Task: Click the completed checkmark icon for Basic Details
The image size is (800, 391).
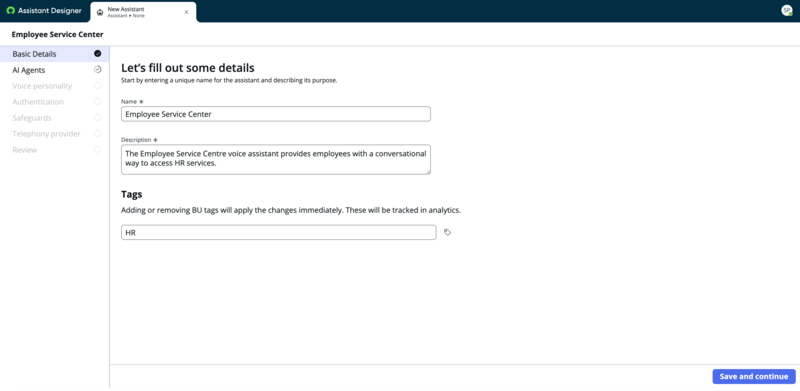Action: (97, 54)
